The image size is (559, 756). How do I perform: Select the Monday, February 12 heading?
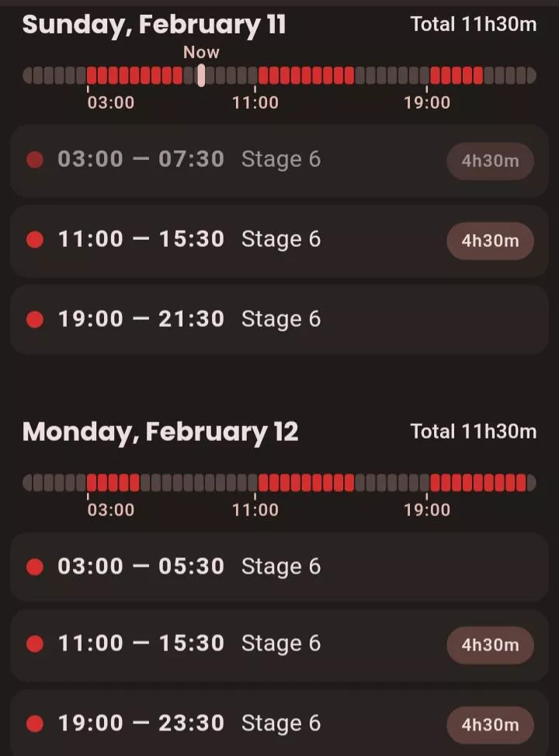coord(161,432)
